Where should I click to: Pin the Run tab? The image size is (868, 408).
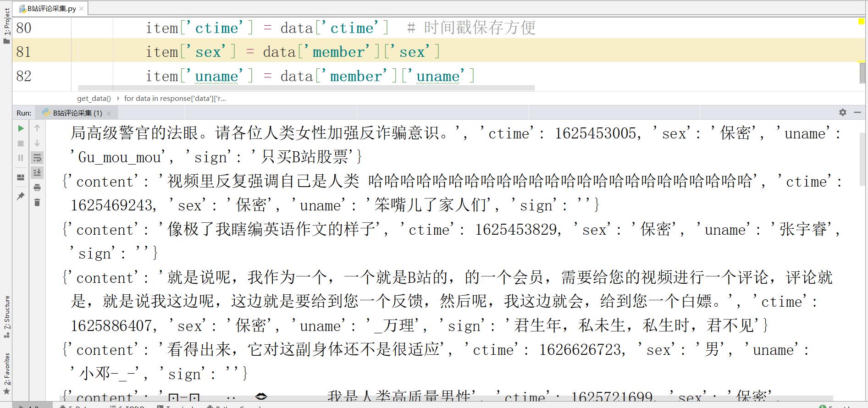click(21, 196)
